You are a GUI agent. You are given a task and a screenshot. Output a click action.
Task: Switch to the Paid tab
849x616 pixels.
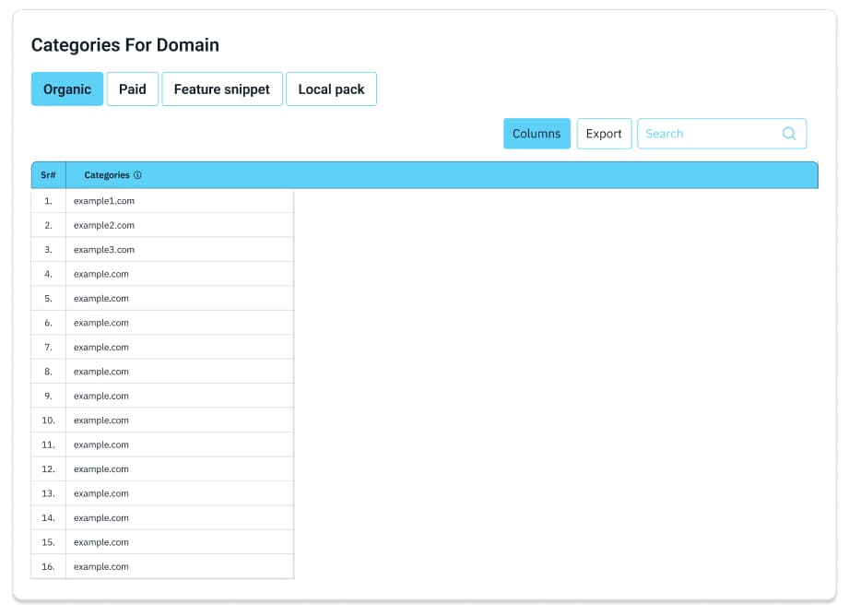(133, 89)
